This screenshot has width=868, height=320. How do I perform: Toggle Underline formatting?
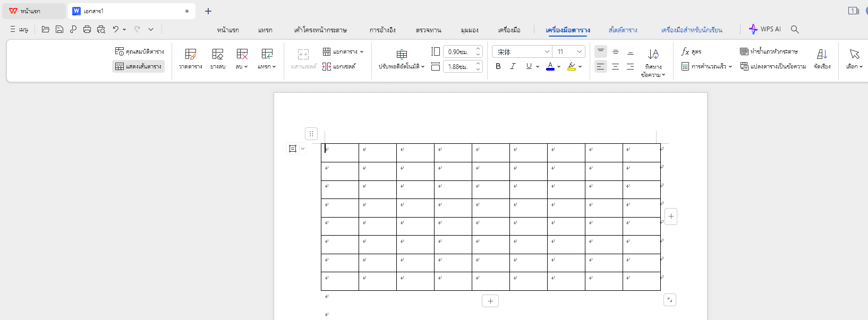pyautogui.click(x=529, y=66)
